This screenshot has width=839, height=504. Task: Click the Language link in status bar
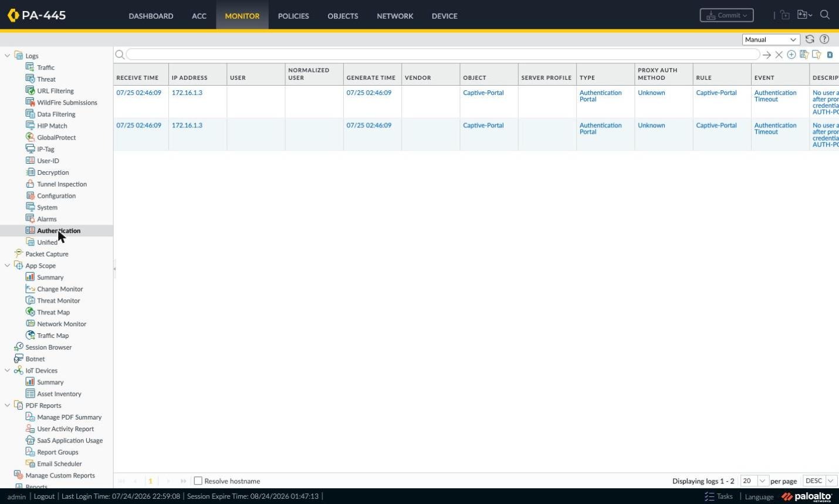pyautogui.click(x=759, y=496)
